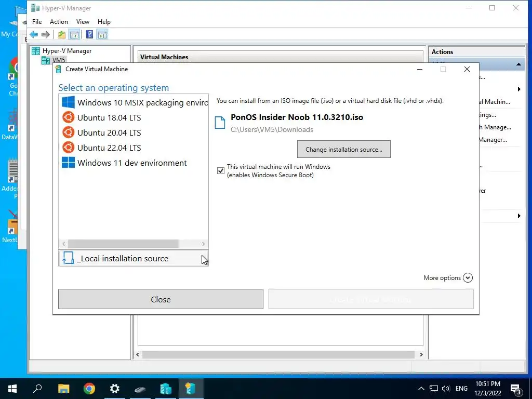Viewport: 532px width, 399px height.
Task: Open the File menu
Action: tap(37, 22)
